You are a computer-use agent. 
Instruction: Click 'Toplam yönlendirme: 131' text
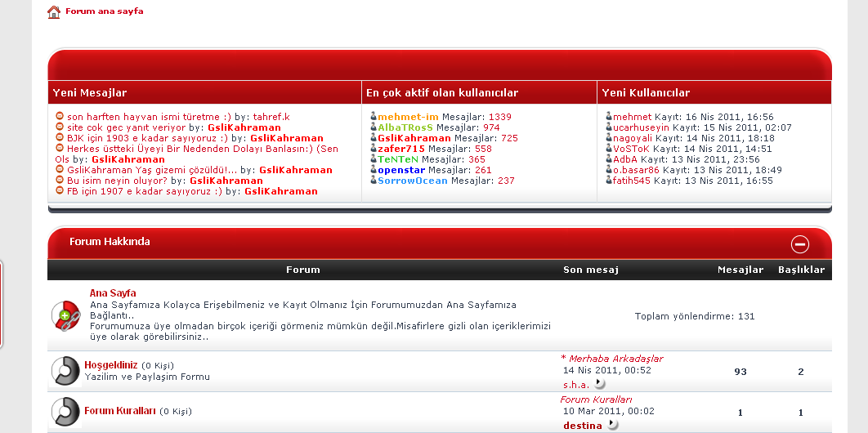(x=695, y=316)
